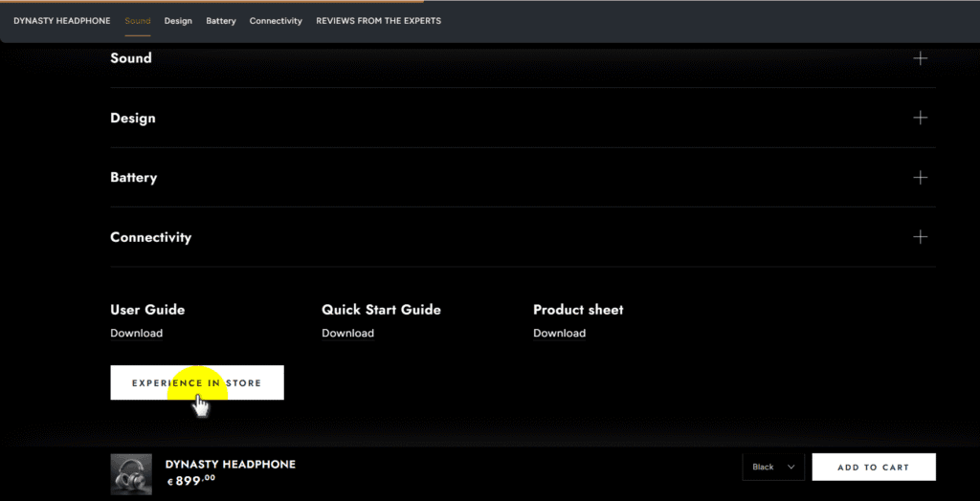Select the Sound tab in top navigation
Viewport: 980px width, 501px height.
138,21
